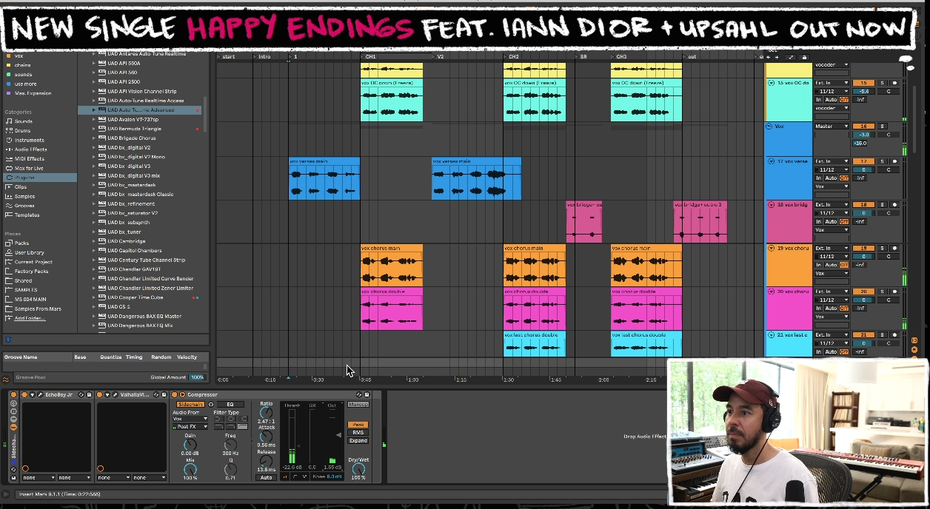Click the Global Amount 100% field
Image resolution: width=930 pixels, height=509 pixels.
pyautogui.click(x=198, y=377)
